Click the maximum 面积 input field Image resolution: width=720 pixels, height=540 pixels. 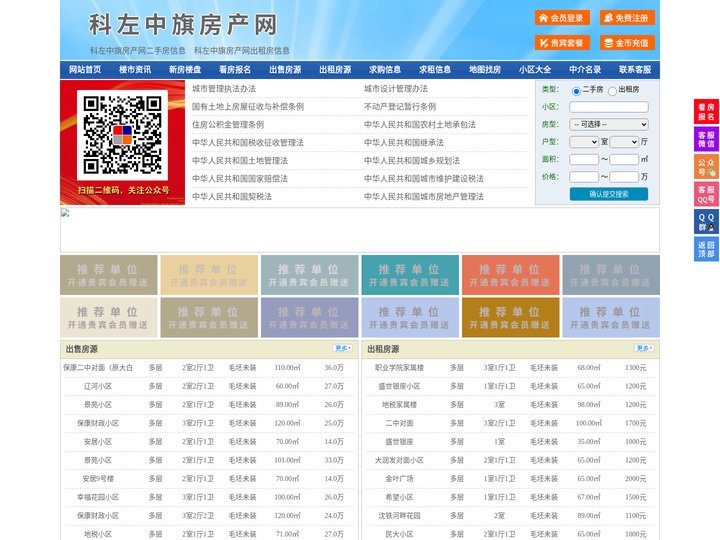click(624, 159)
